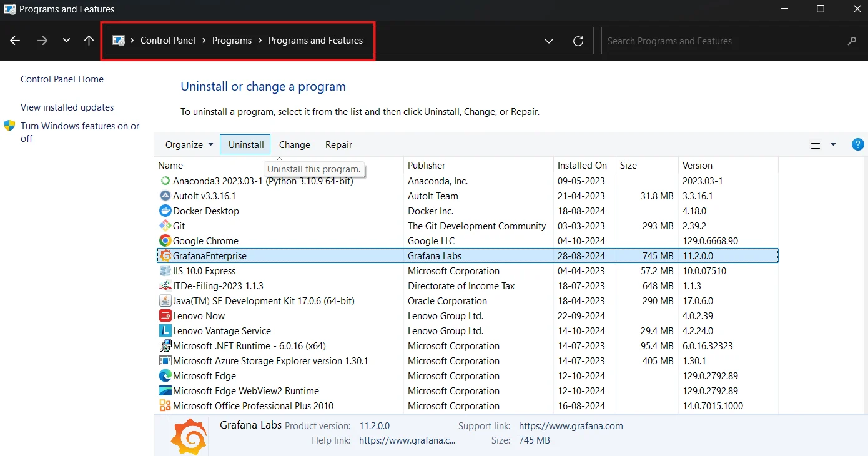The width and height of the screenshot is (868, 456).
Task: Click the Microsoft Edge icon
Action: (165, 376)
